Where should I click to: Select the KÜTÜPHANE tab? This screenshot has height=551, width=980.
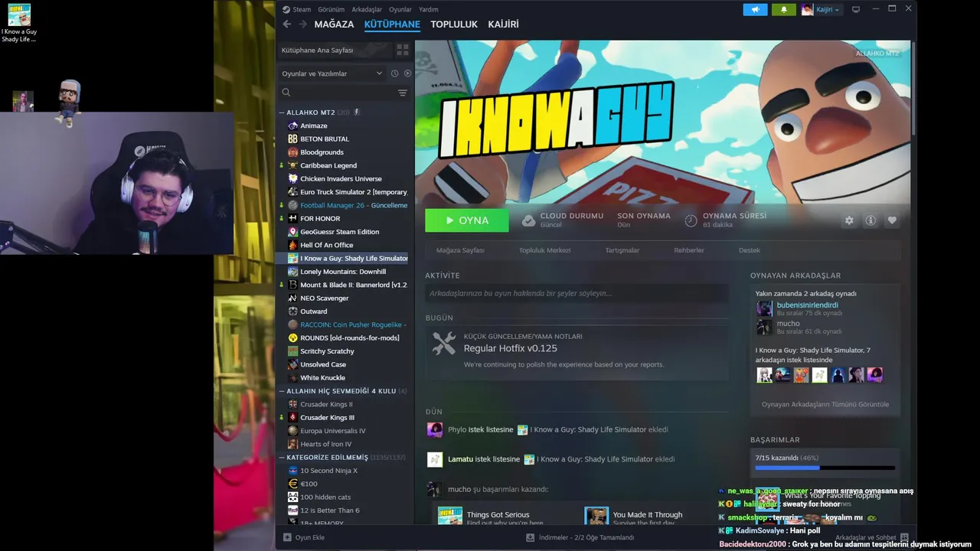pos(392,24)
